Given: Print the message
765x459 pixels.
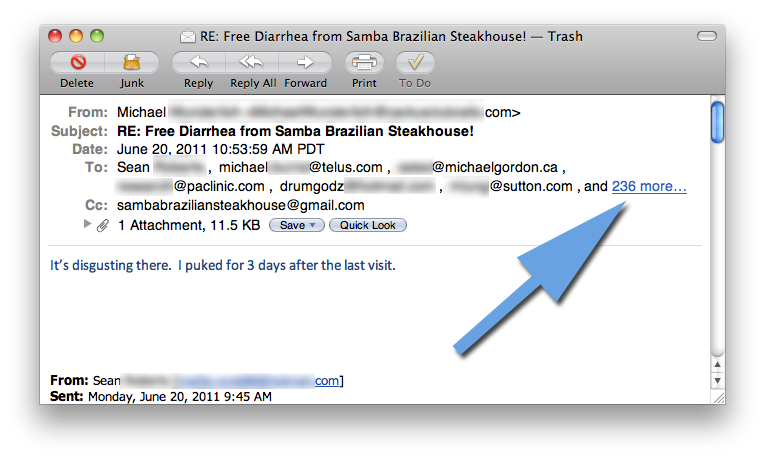Looking at the screenshot, I should (x=364, y=62).
